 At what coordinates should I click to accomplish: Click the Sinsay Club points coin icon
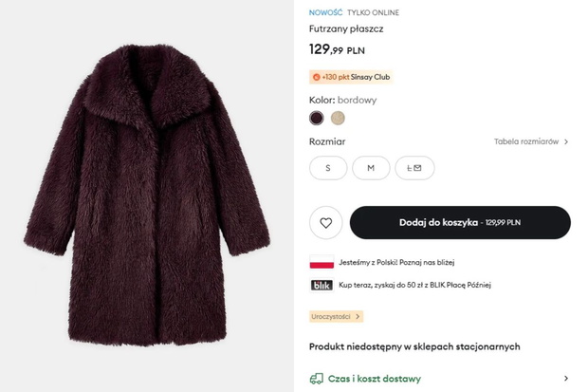pos(316,77)
